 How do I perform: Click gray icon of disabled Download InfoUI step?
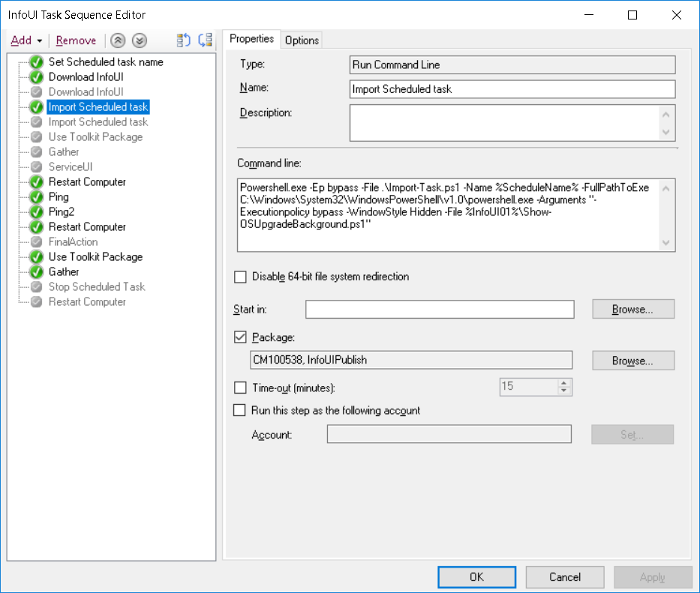37,92
